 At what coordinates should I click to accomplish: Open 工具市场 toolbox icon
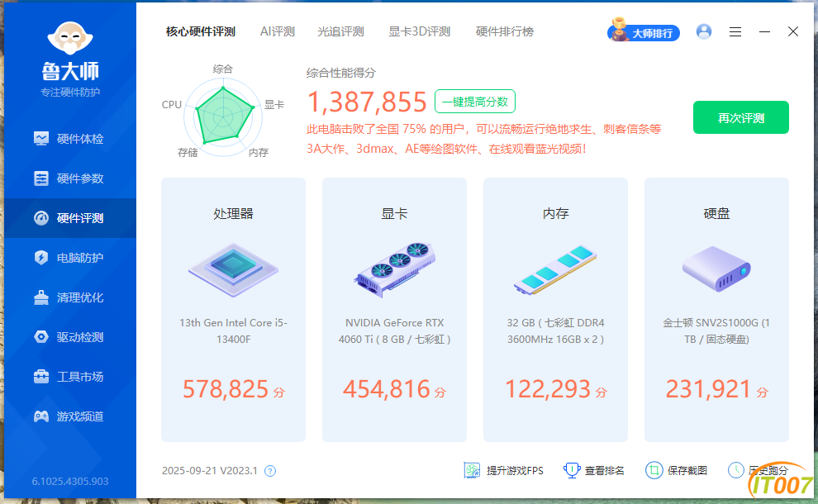tap(41, 377)
